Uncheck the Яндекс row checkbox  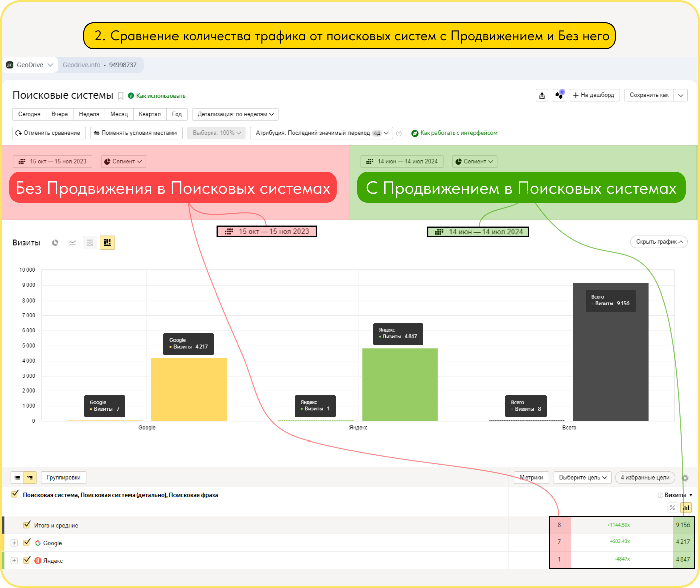(27, 560)
